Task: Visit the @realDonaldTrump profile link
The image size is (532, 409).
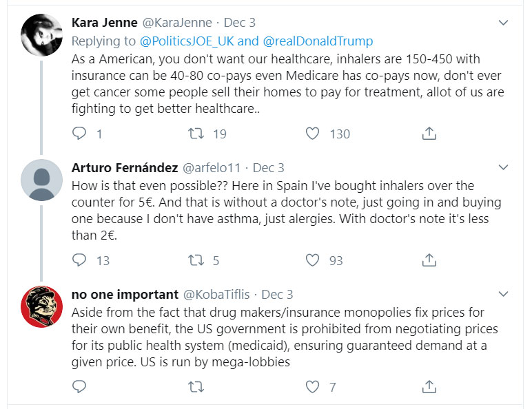Action: pos(318,41)
